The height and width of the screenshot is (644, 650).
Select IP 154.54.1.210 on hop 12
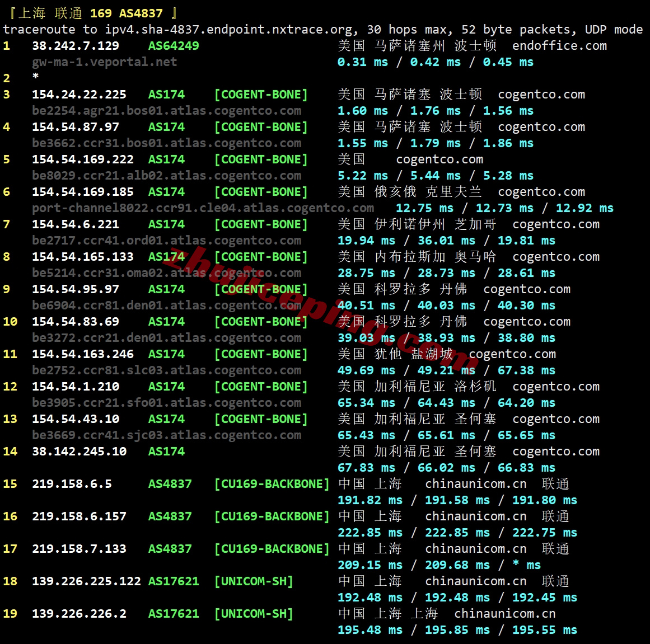tap(76, 387)
